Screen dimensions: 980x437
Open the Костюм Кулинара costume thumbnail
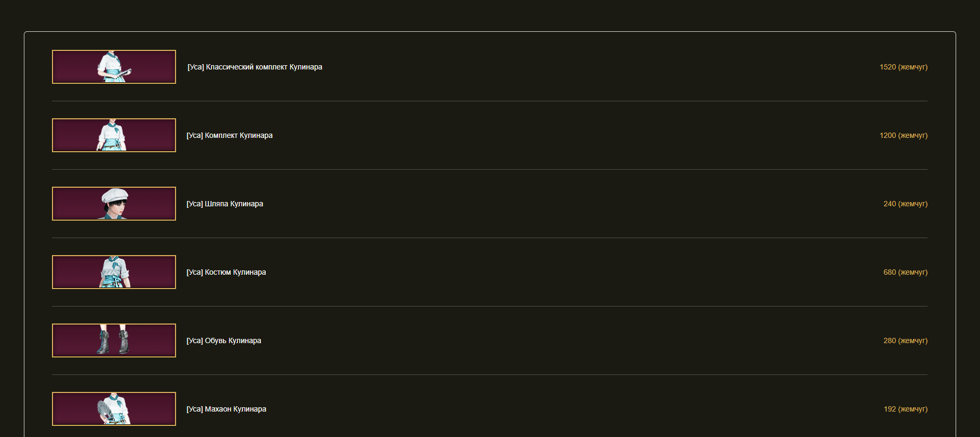pos(114,272)
